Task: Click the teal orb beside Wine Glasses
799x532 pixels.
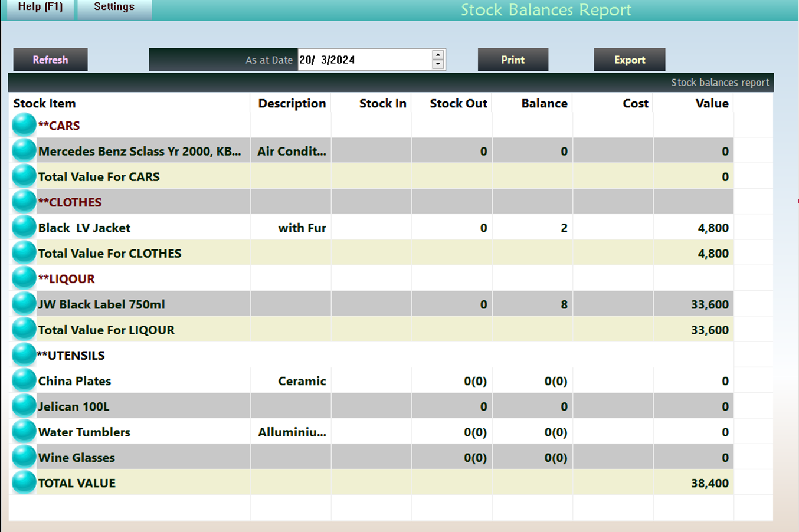Action: click(24, 457)
